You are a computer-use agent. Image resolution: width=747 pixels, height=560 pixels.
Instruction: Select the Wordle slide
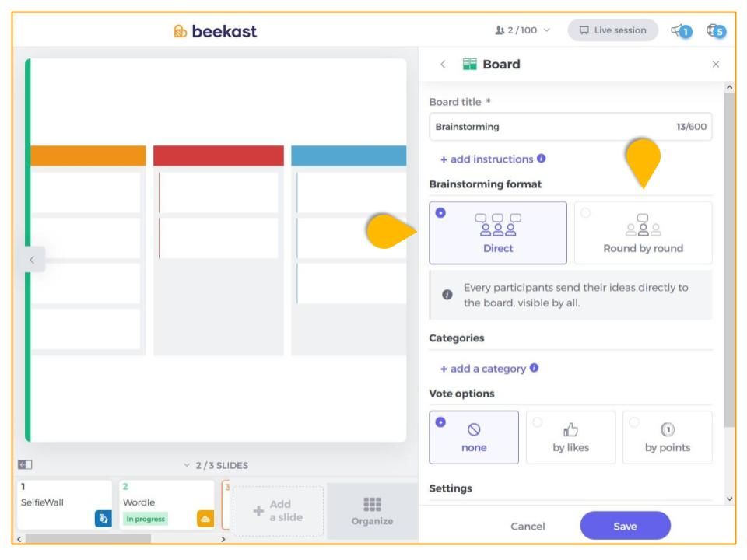click(167, 504)
